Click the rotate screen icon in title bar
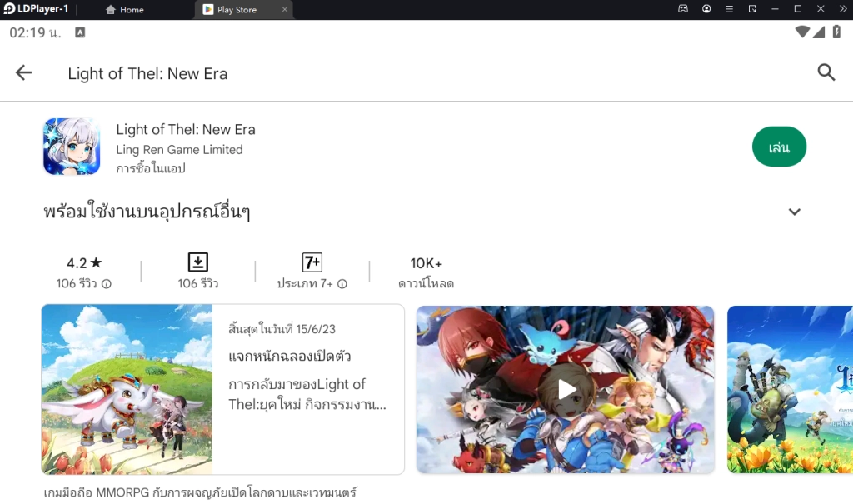 [x=752, y=8]
